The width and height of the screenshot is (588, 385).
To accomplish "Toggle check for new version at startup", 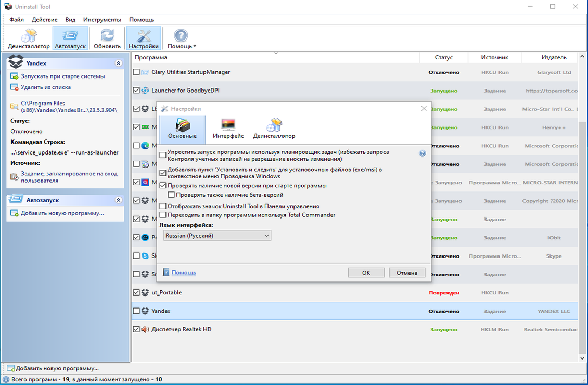I will pos(163,186).
